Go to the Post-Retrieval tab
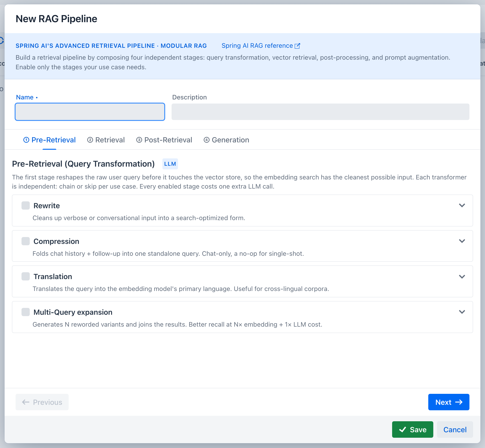Viewport: 485px width, 448px height. 164,140
